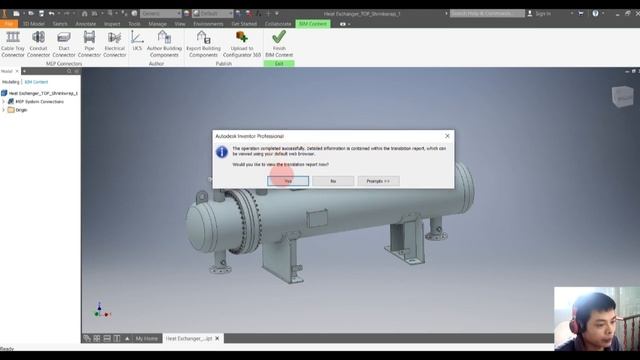
Task: Open the Environments ribbon tab
Action: click(x=208, y=24)
